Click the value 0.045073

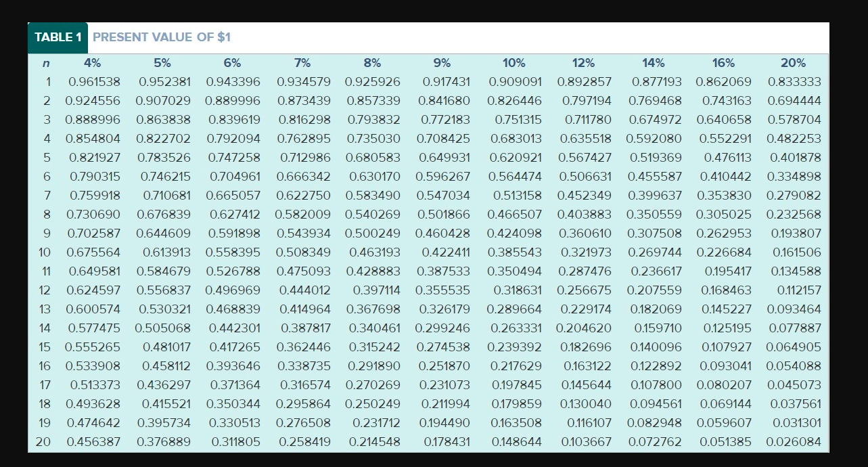pyautogui.click(x=794, y=385)
